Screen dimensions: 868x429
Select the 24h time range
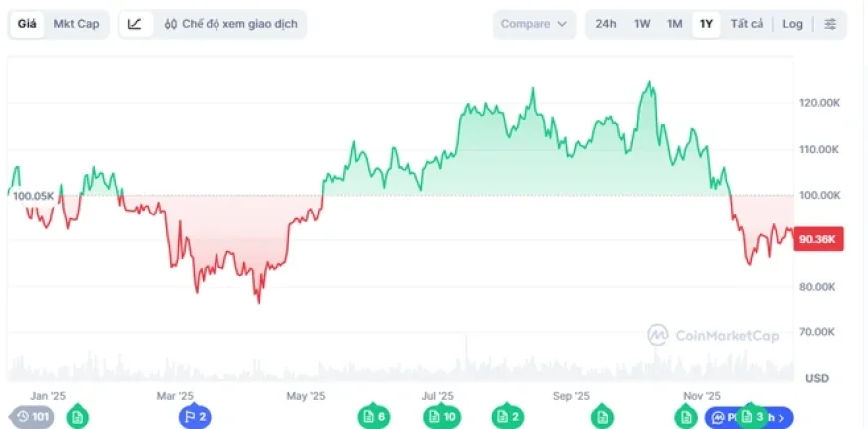[x=606, y=24]
